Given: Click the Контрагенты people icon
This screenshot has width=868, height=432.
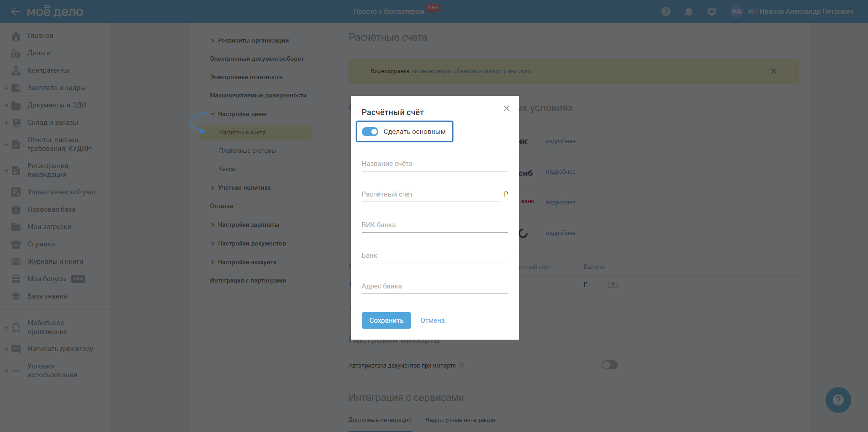Looking at the screenshot, I should [x=16, y=70].
